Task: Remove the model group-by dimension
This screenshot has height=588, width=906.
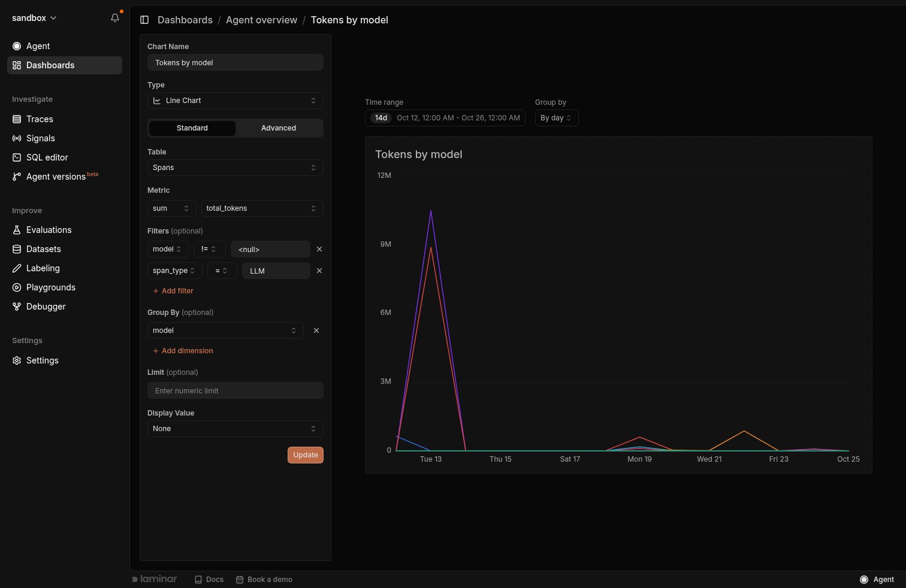Action: [x=316, y=331]
